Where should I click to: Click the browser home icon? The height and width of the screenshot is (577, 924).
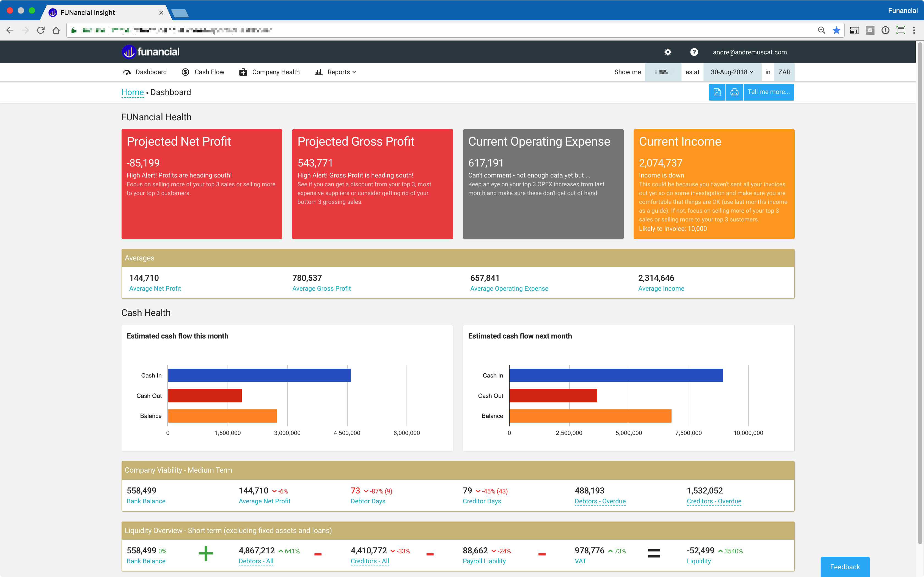pos(56,30)
